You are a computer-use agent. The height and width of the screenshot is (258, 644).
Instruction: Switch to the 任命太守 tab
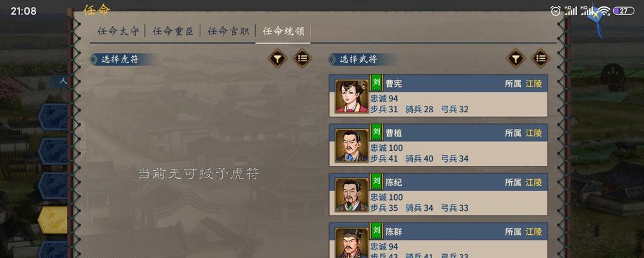pos(118,31)
